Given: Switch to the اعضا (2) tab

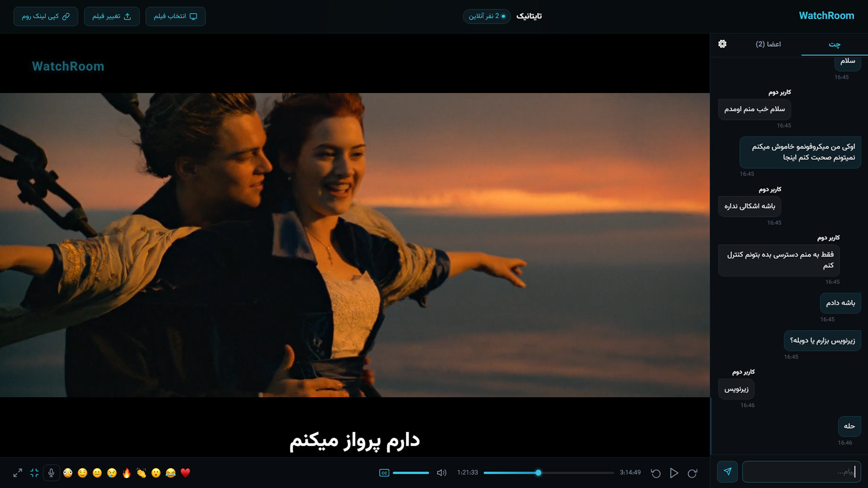Looking at the screenshot, I should click(x=768, y=44).
